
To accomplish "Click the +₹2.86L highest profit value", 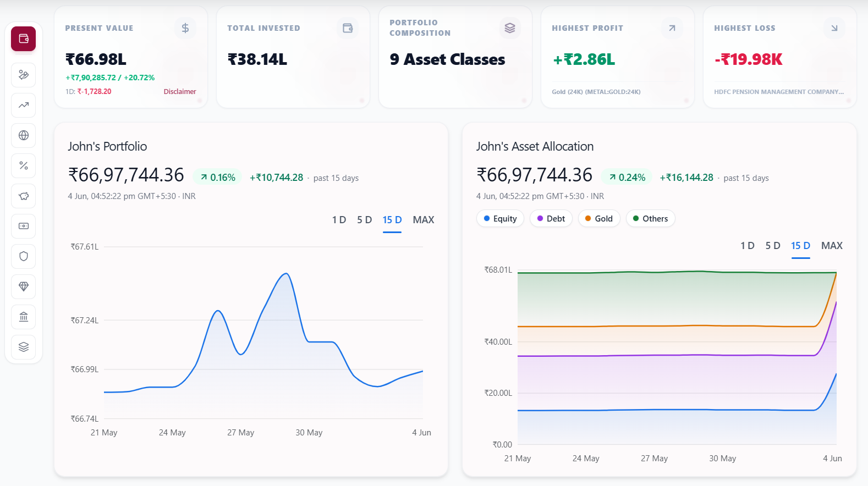I will [584, 59].
